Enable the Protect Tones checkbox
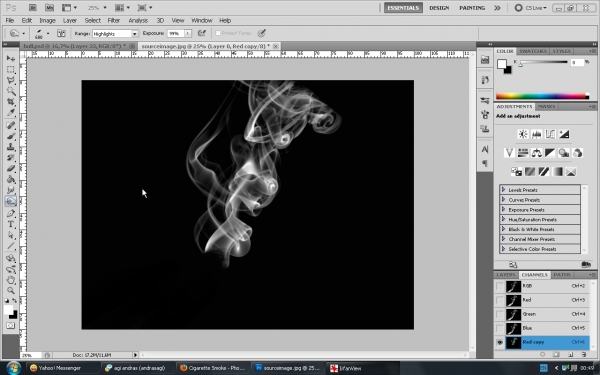Screen dimensions: 600x375 218,33
